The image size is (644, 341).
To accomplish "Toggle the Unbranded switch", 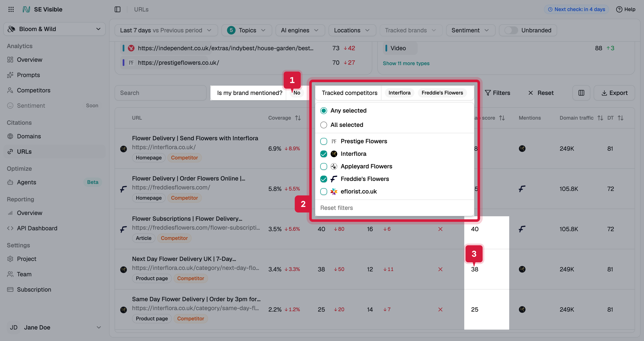I will (511, 30).
